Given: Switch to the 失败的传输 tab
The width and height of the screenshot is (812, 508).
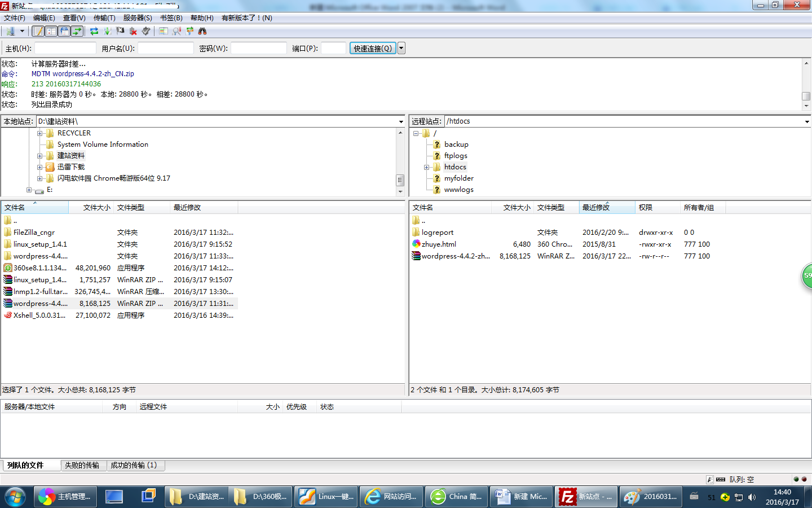Looking at the screenshot, I should tap(82, 465).
